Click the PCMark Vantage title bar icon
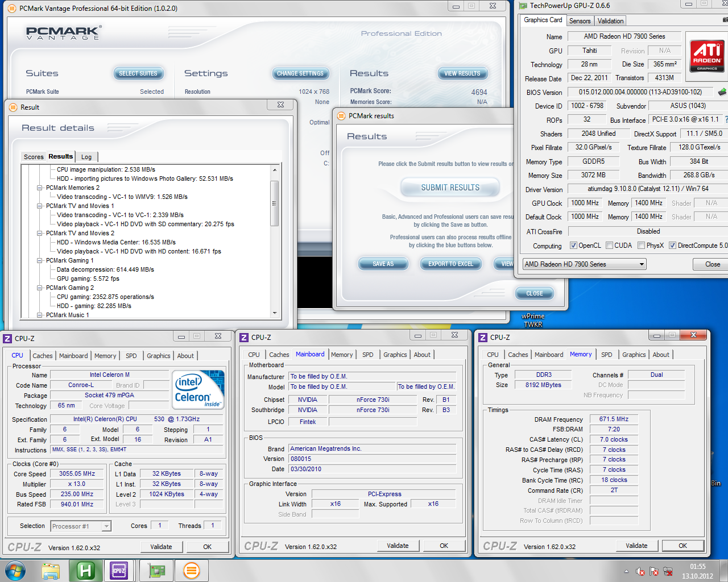 point(13,8)
